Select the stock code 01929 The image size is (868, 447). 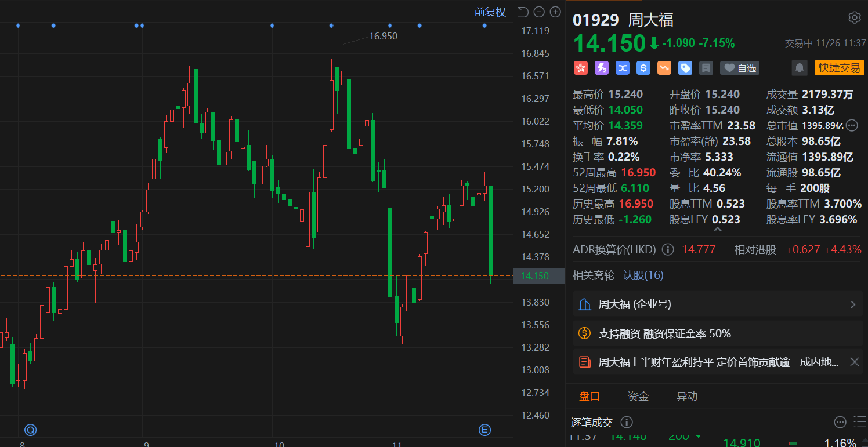pyautogui.click(x=596, y=20)
